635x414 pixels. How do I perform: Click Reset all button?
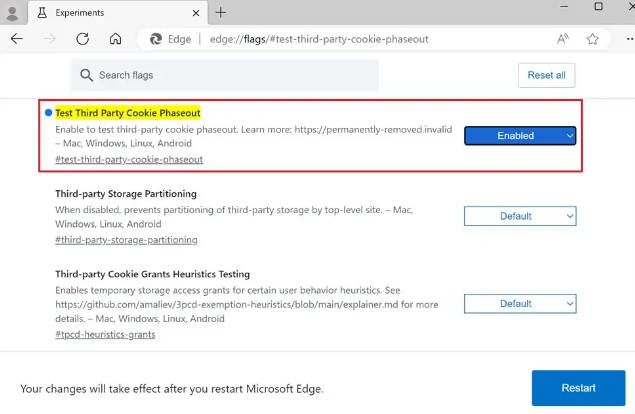tap(546, 75)
